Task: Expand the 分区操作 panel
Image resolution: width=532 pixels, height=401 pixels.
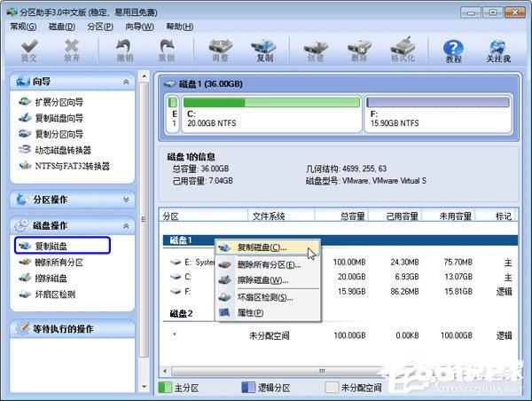Action: 126,200
